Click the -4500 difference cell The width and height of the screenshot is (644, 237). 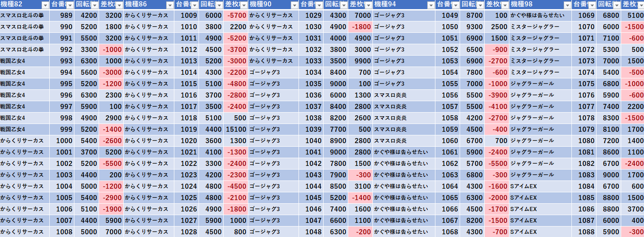pos(236,186)
